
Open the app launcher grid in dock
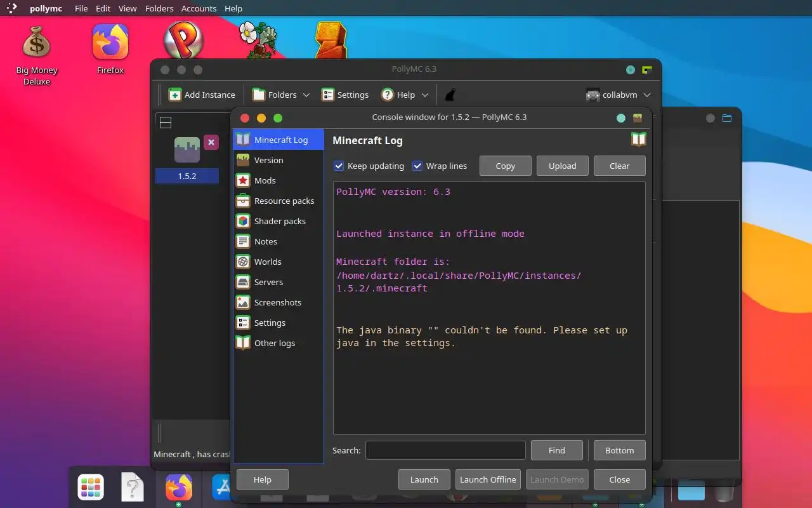click(x=91, y=488)
